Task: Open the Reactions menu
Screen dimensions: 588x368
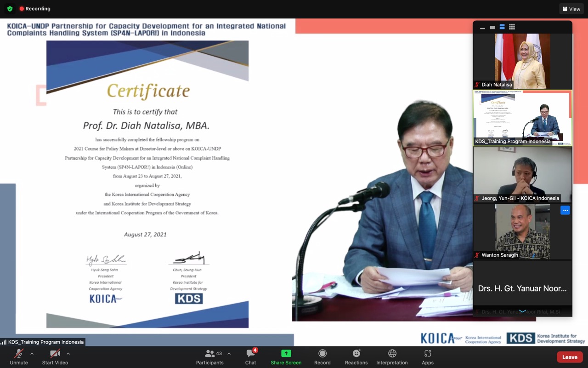Action: pos(356,357)
